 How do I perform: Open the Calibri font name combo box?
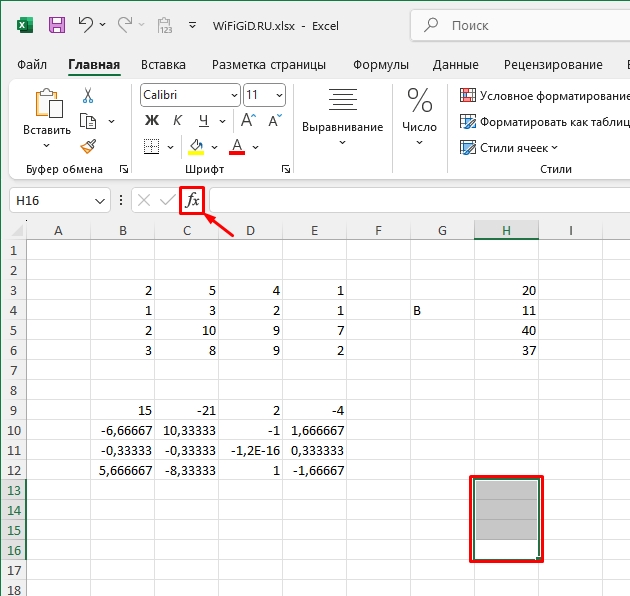pyautogui.click(x=190, y=95)
